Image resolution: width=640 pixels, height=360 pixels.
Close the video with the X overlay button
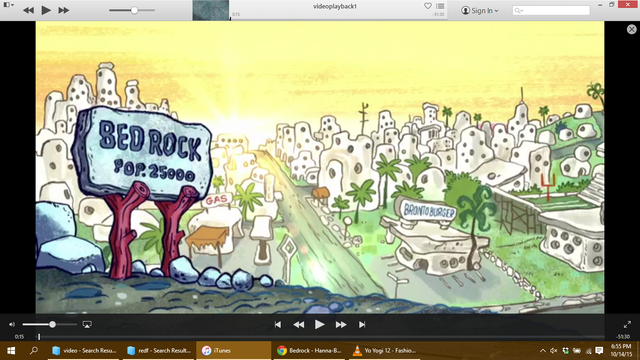point(631,29)
